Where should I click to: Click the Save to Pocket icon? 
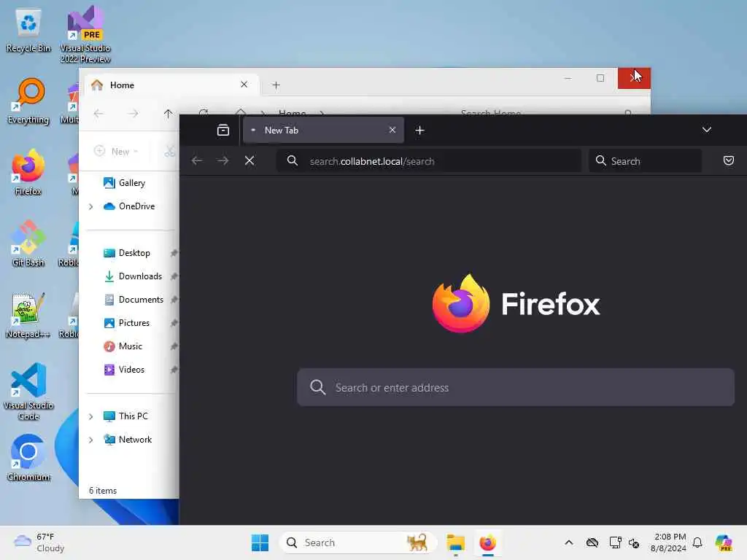pyautogui.click(x=729, y=160)
